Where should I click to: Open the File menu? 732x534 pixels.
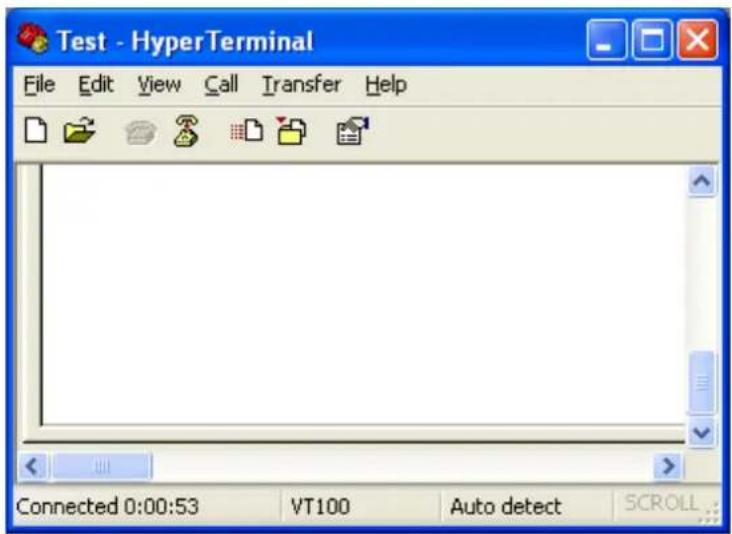click(39, 84)
